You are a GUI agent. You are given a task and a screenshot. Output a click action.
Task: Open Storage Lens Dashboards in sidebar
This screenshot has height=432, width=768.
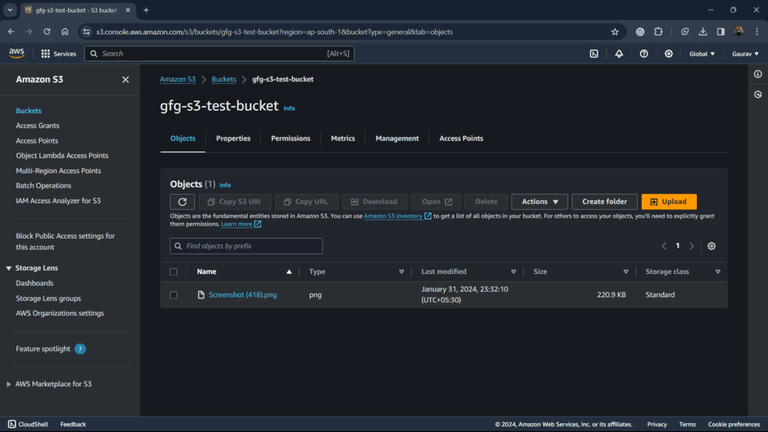34,283
